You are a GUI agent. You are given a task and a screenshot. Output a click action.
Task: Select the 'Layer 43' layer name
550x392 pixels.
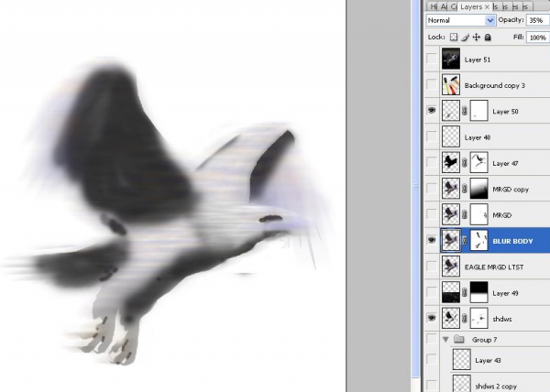[488, 360]
